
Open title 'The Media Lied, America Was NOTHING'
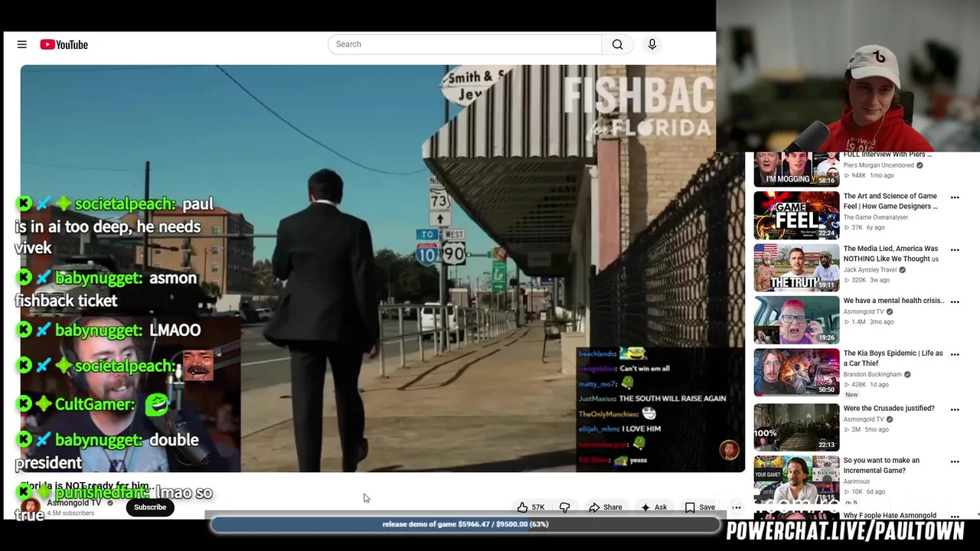(x=890, y=253)
